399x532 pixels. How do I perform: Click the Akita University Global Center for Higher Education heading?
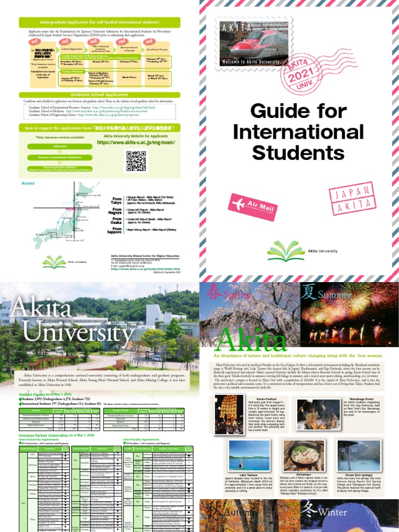click(145, 256)
